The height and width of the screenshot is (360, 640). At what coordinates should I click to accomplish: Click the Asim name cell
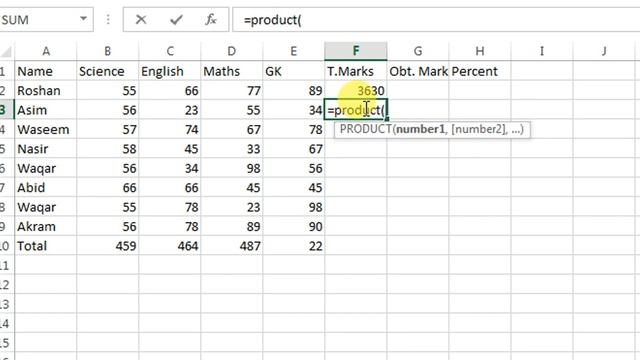click(46, 110)
